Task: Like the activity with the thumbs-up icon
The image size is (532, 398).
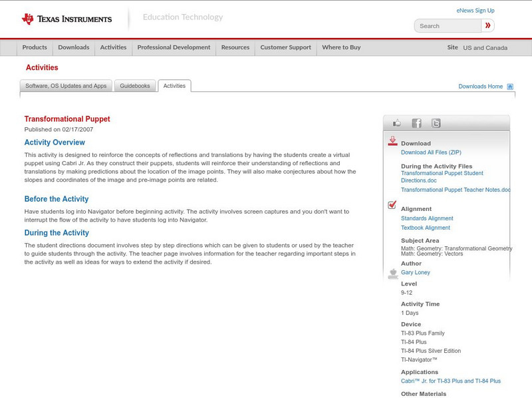Action: coord(396,123)
